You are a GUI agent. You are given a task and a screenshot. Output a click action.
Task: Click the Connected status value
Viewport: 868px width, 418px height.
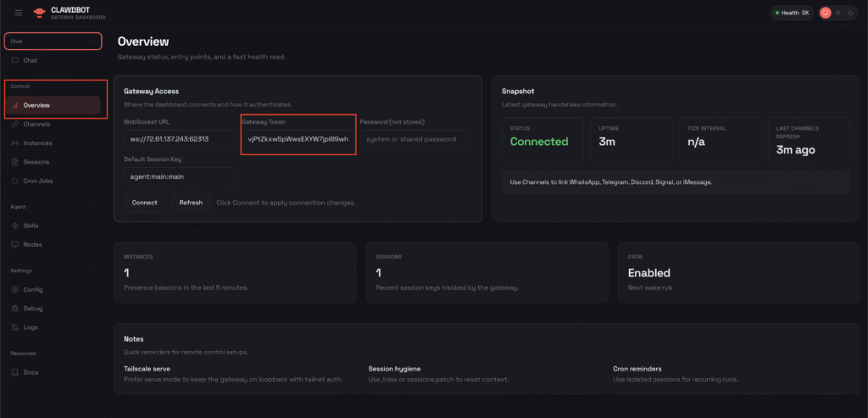538,142
